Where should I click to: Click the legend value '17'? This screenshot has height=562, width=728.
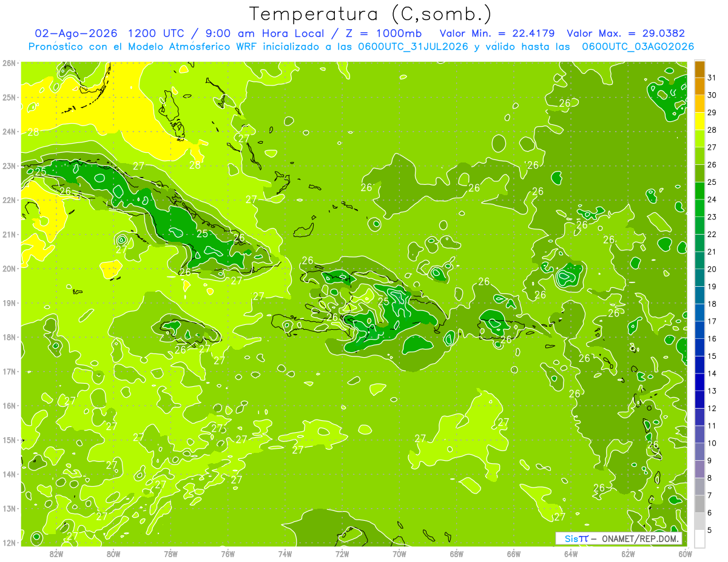(x=712, y=321)
